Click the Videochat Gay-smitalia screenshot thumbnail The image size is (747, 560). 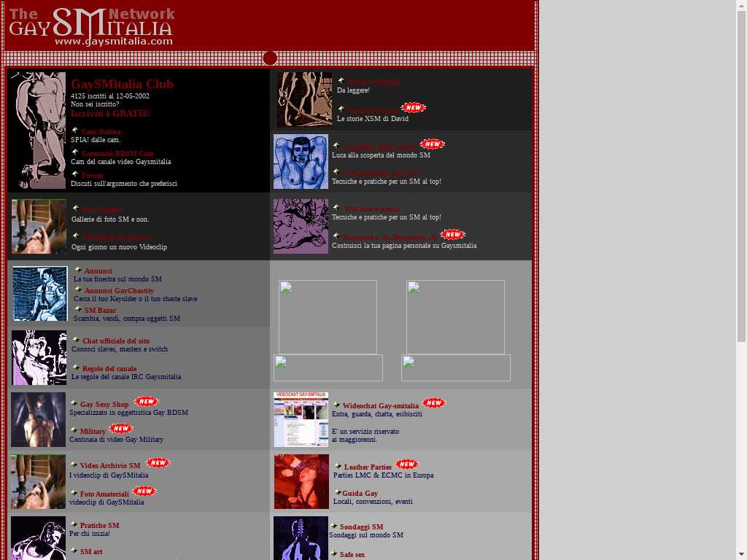pyautogui.click(x=301, y=419)
